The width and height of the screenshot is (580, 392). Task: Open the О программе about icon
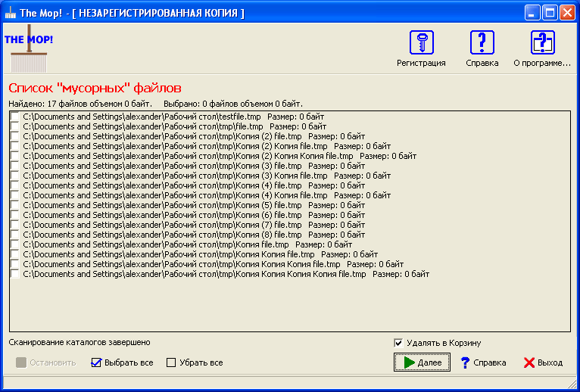(x=542, y=43)
